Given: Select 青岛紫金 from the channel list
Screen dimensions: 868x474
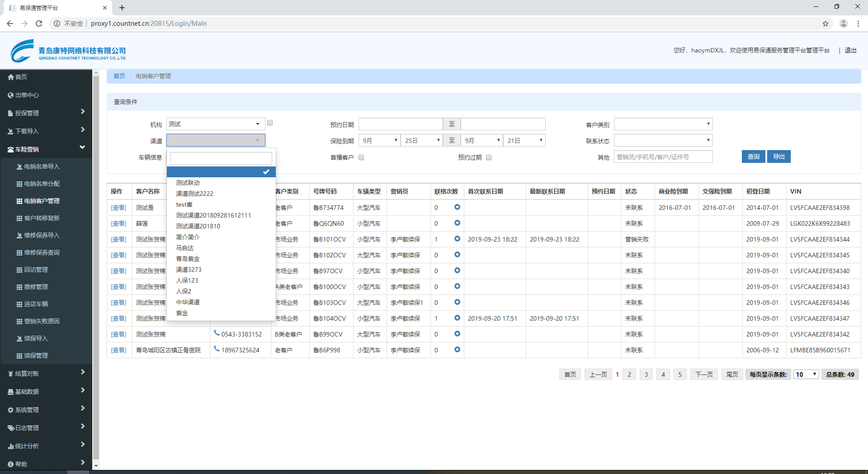Looking at the screenshot, I should click(x=188, y=259).
